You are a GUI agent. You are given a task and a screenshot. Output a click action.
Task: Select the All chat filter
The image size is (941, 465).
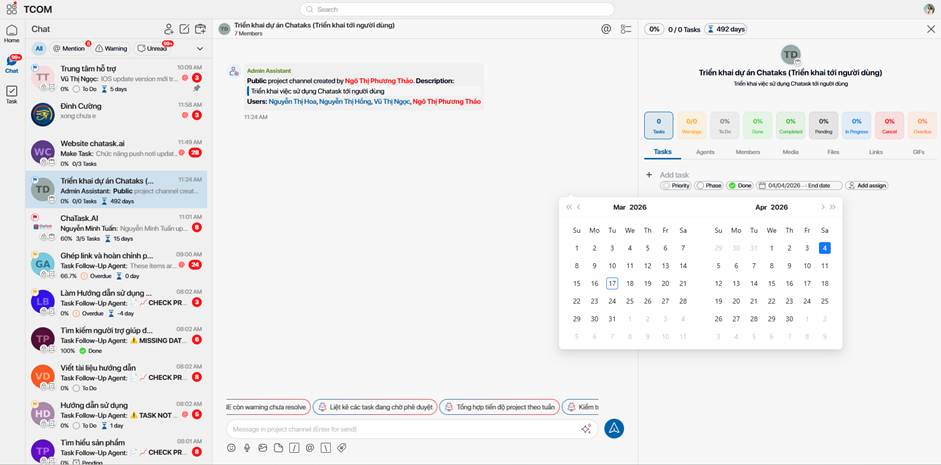click(x=39, y=49)
